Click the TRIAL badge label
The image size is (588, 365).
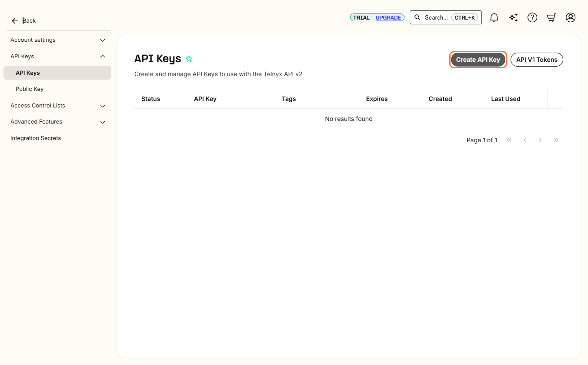tap(361, 18)
